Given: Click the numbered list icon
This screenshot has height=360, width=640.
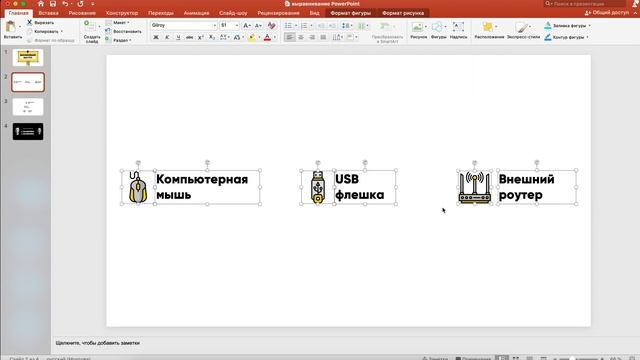Looking at the screenshot, I should tap(304, 26).
